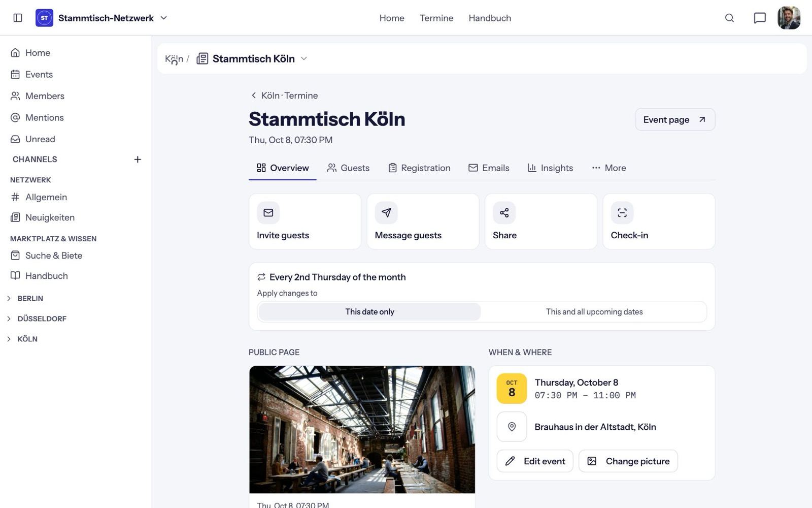Screen dimensions: 812x508
Task: Click the ST network logo
Action: (x=44, y=18)
